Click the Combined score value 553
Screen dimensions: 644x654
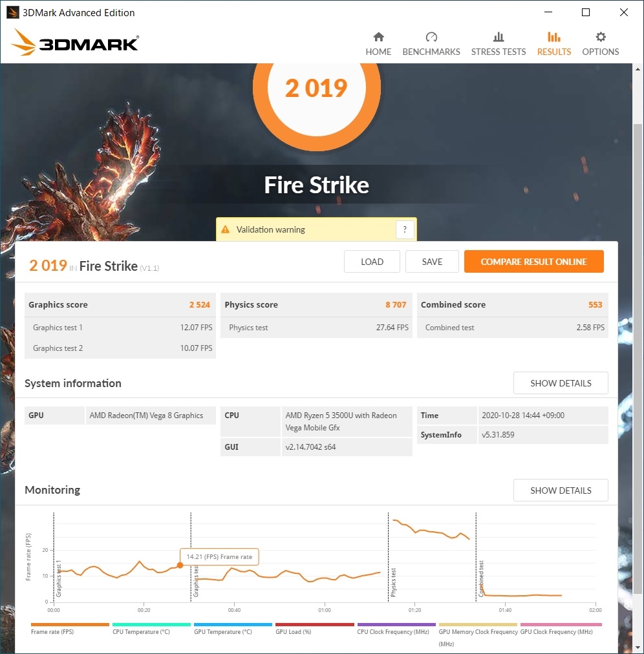click(x=595, y=304)
